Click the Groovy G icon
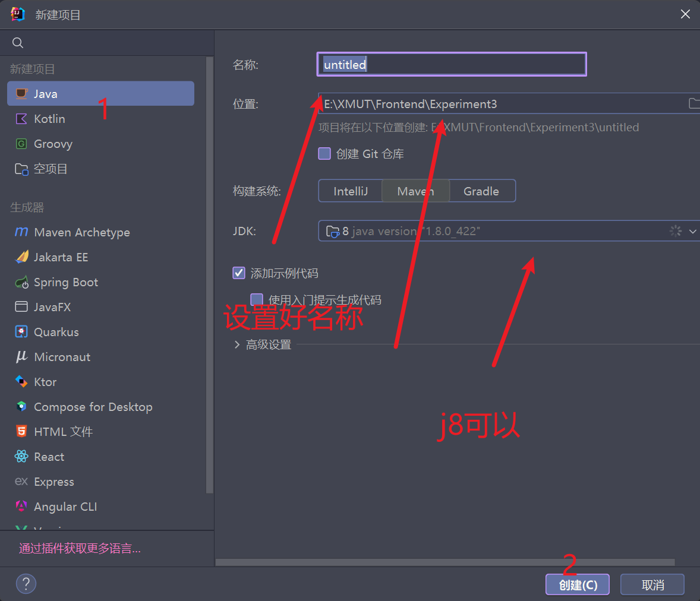This screenshot has width=700, height=601. coord(21,144)
